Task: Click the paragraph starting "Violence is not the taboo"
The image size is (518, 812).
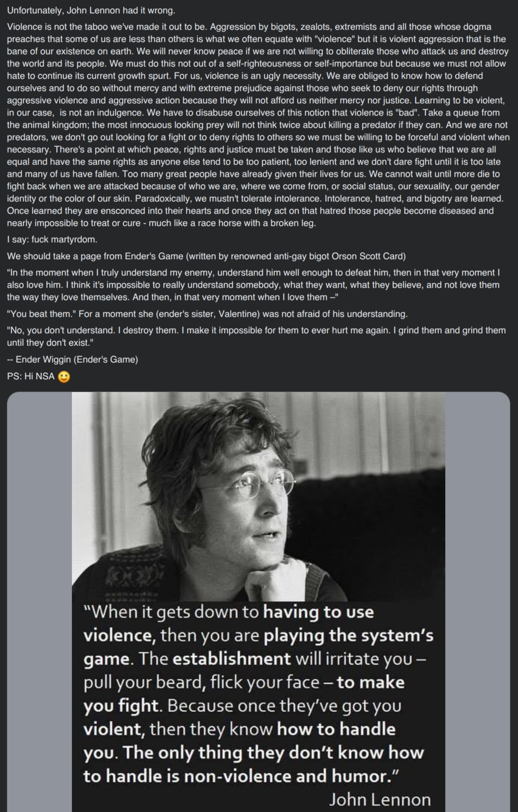Action: (258, 125)
